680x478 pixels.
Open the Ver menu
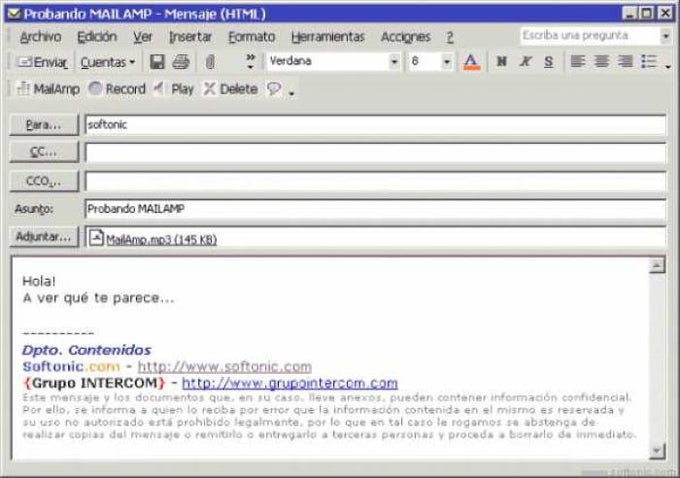point(143,37)
